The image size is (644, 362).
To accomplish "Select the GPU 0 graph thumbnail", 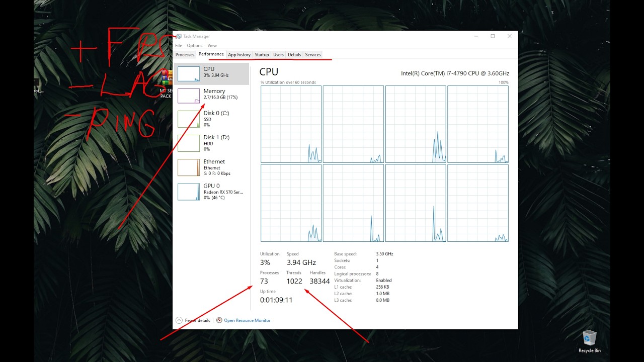I will tap(189, 192).
